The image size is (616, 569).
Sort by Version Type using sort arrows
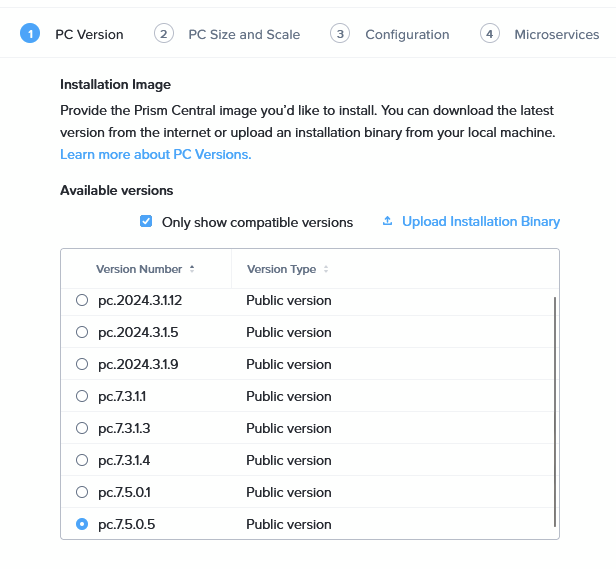coord(326,269)
